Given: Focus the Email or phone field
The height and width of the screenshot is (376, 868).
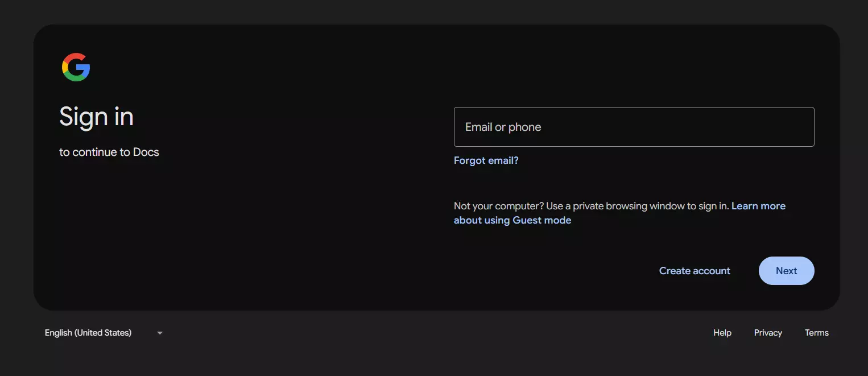Looking at the screenshot, I should [634, 127].
